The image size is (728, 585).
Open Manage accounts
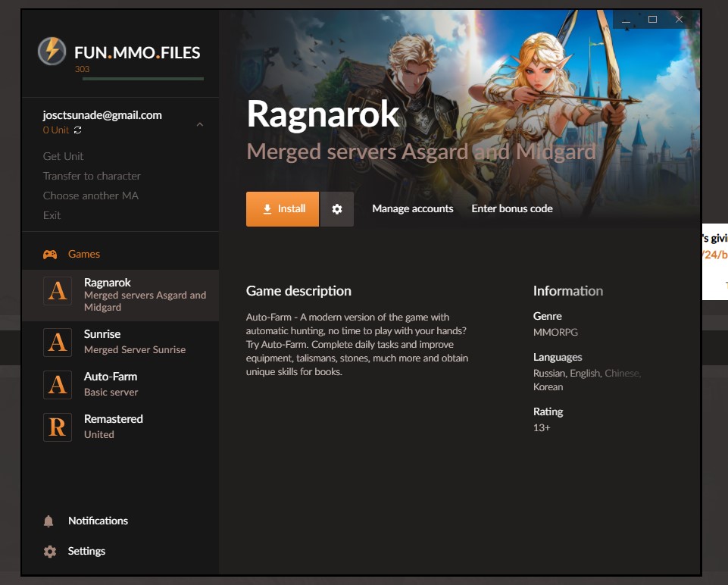point(412,209)
